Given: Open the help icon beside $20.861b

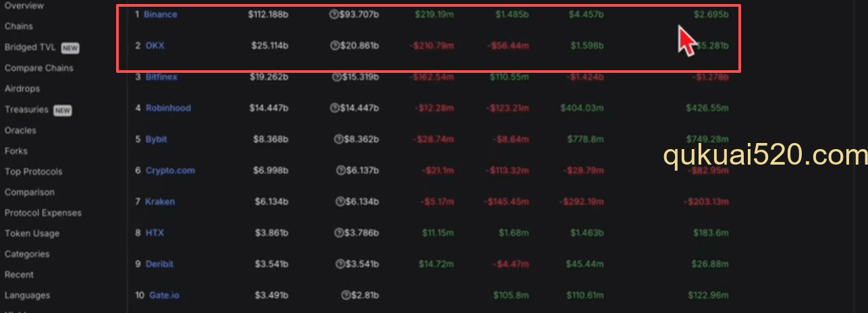Looking at the screenshot, I should pos(334,46).
